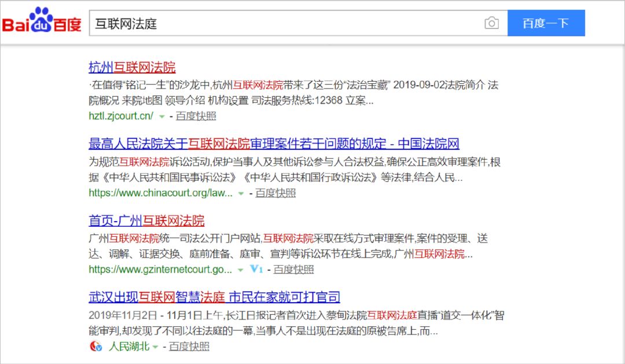Open 百度快照 for the Guangzhou court result
The height and width of the screenshot is (364, 625).
[x=295, y=270]
